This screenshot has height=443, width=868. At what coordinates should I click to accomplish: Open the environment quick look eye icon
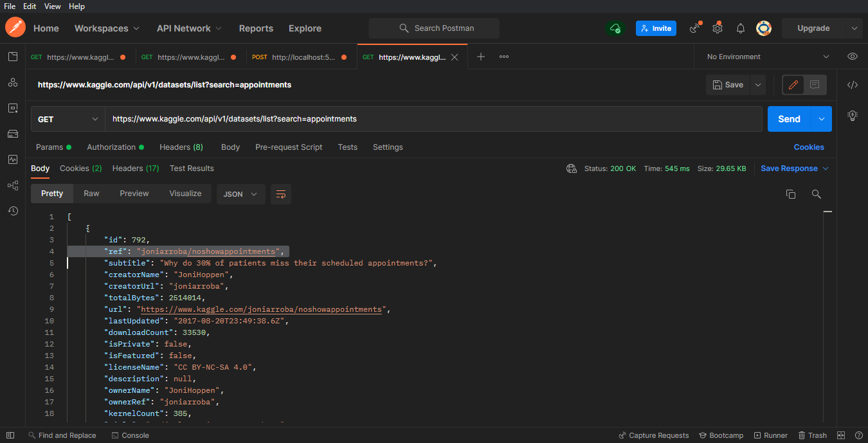pyautogui.click(x=853, y=57)
